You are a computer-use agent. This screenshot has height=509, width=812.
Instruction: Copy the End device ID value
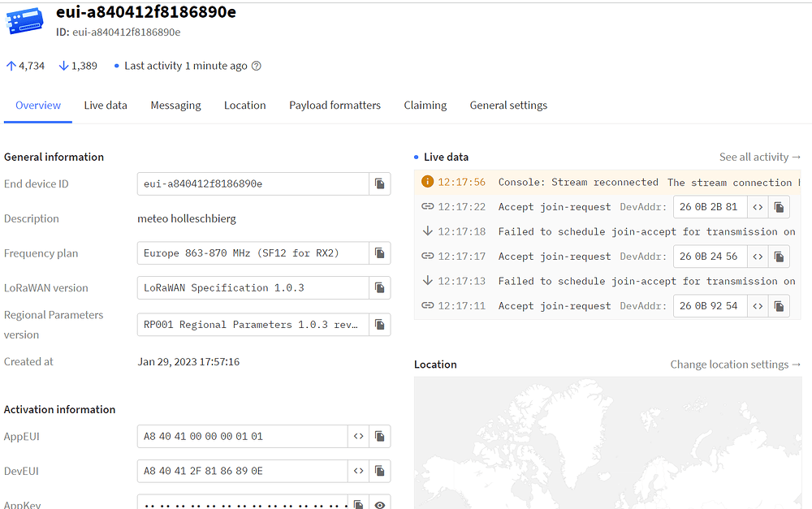pos(379,184)
